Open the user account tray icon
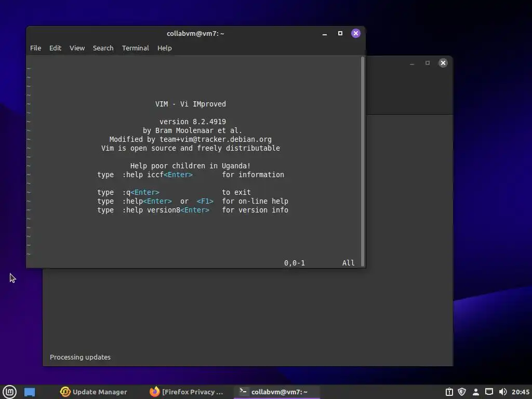 coord(476,392)
